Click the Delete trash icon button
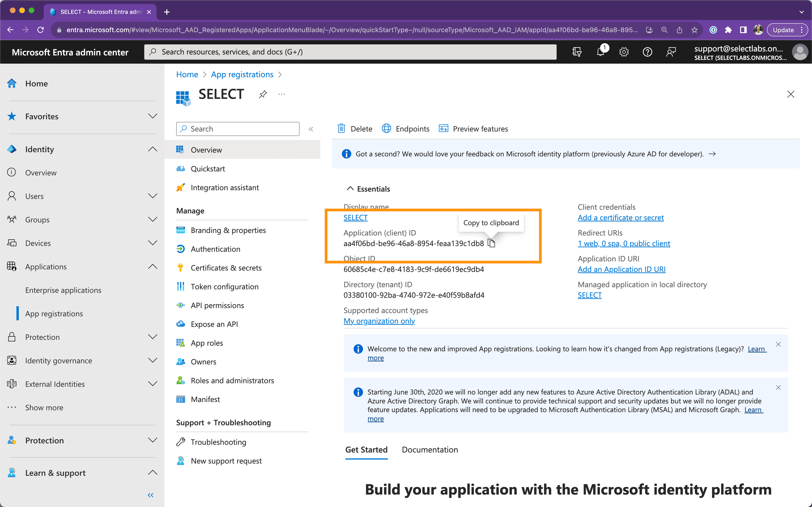The height and width of the screenshot is (507, 812). [355, 129]
